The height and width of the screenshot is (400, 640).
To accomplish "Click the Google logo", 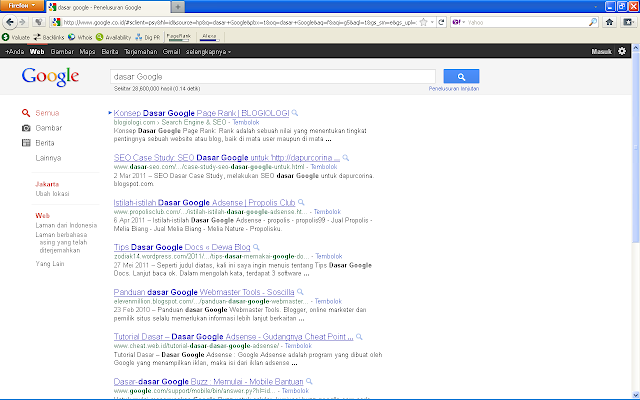I will tap(50, 76).
